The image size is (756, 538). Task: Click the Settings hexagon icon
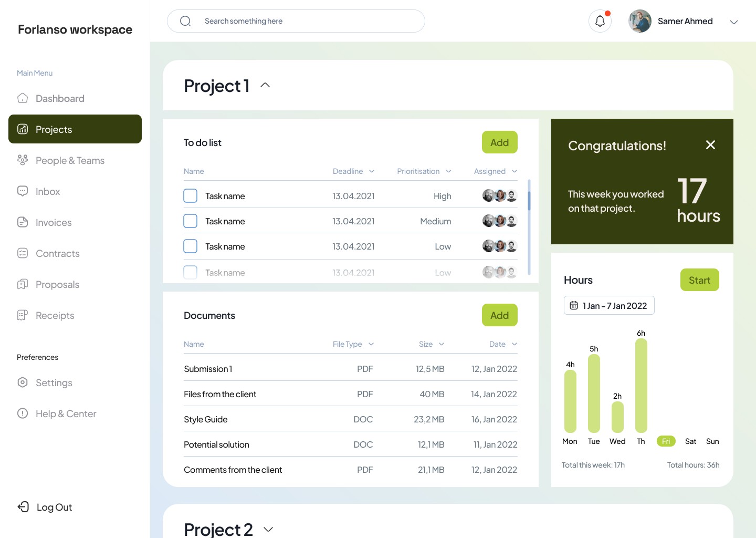click(23, 382)
